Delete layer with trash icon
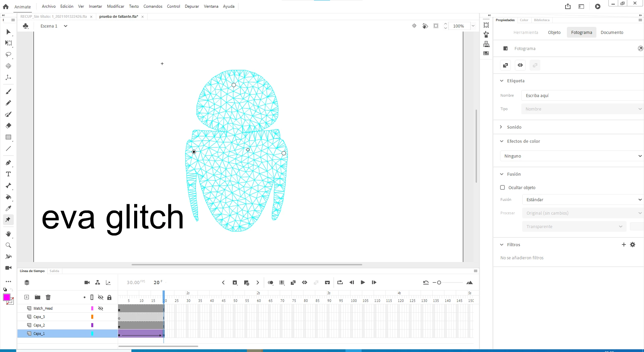 pyautogui.click(x=48, y=297)
